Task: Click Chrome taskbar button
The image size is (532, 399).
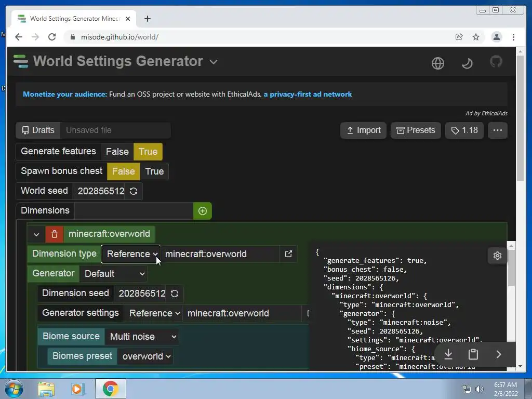Action: pos(111,389)
